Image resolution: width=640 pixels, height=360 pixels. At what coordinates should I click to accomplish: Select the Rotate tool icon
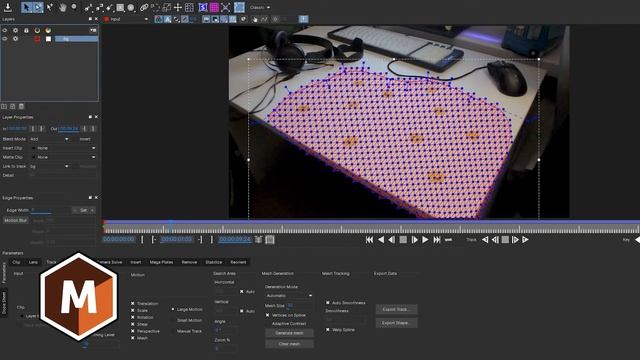coord(155,7)
